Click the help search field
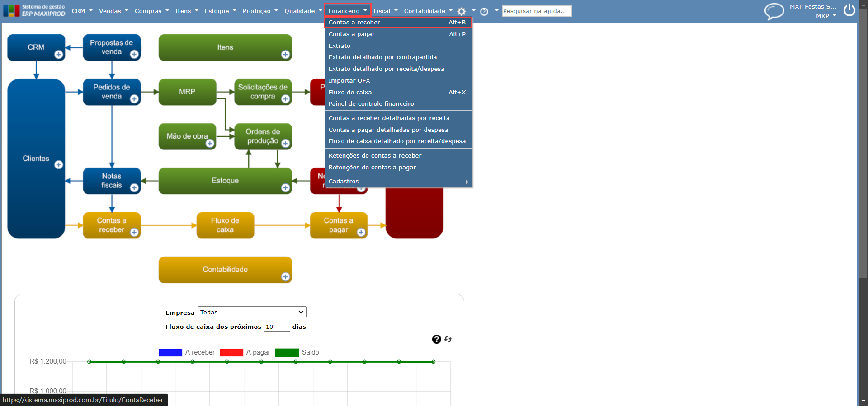 537,11
